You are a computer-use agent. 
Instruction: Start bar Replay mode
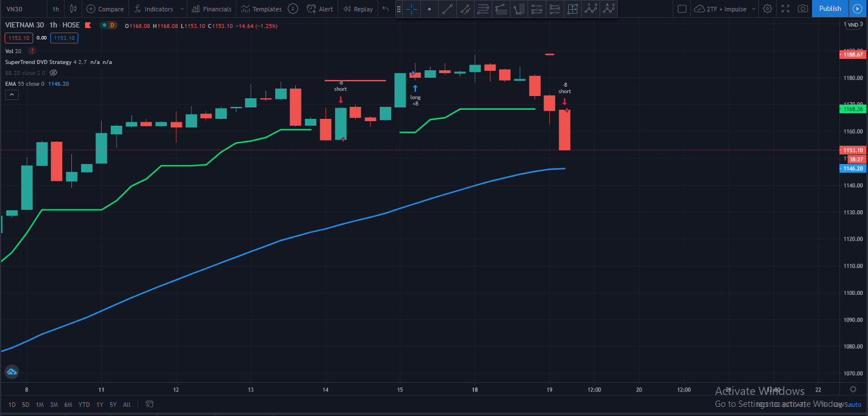(358, 9)
